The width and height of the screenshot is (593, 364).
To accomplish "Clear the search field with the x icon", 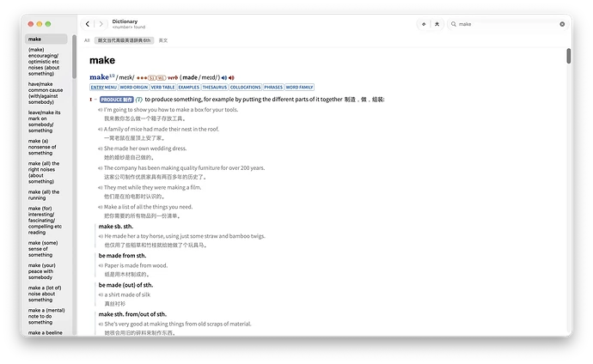I will pyautogui.click(x=562, y=24).
